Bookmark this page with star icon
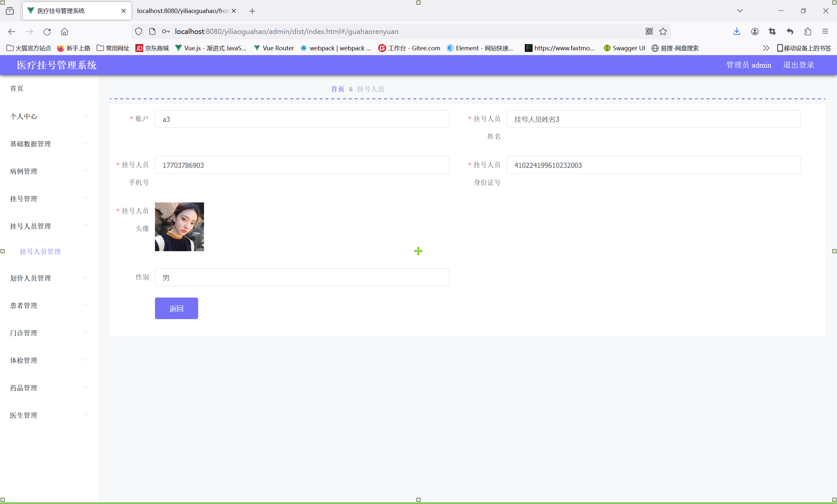Image resolution: width=837 pixels, height=504 pixels. tap(663, 32)
